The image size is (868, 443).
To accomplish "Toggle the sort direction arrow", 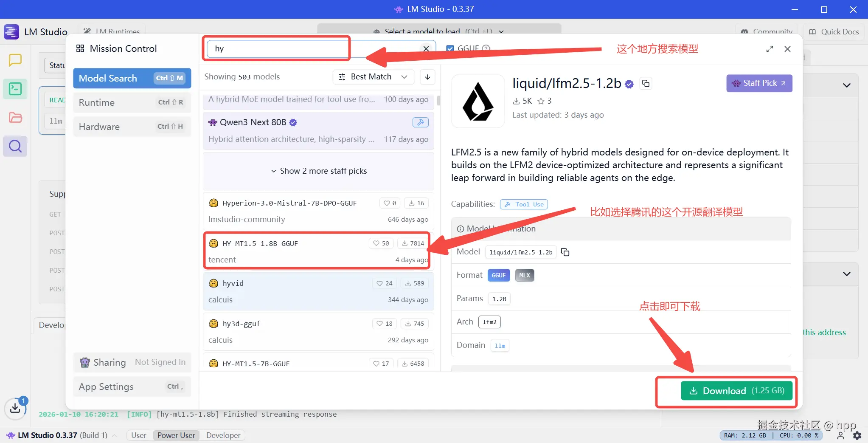I will 427,77.
